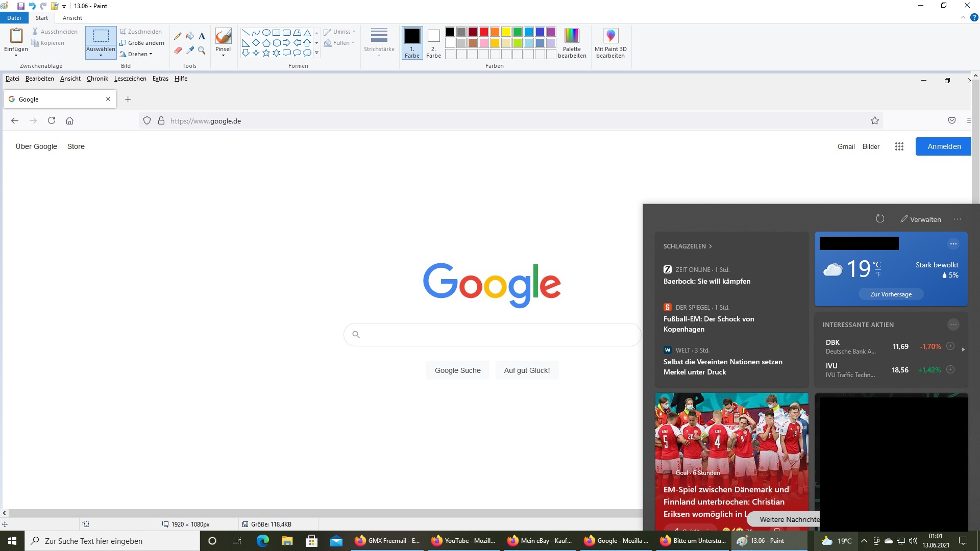This screenshot has height=551, width=980.
Task: Click the Undo arrow in title bar
Action: (x=32, y=6)
